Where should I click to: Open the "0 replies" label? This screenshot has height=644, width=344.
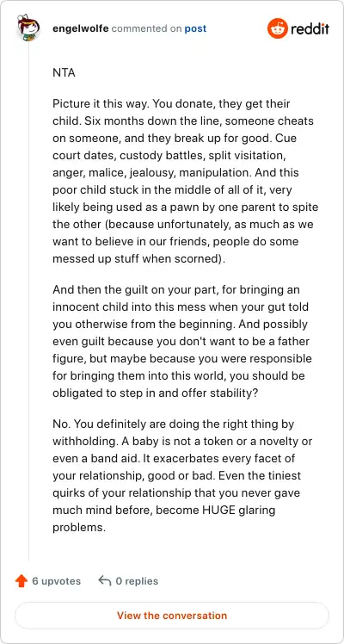click(137, 581)
